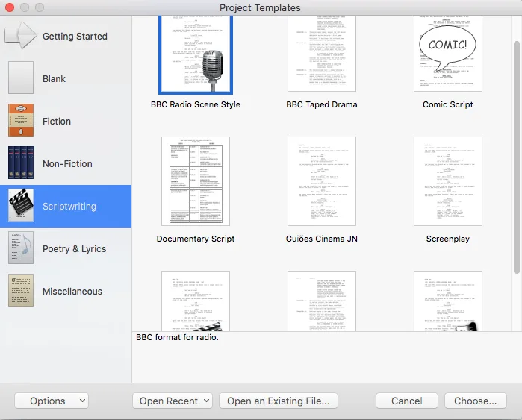Click the Guiões Cinema JN label
Screen dimensions: 522x420
[322, 239]
